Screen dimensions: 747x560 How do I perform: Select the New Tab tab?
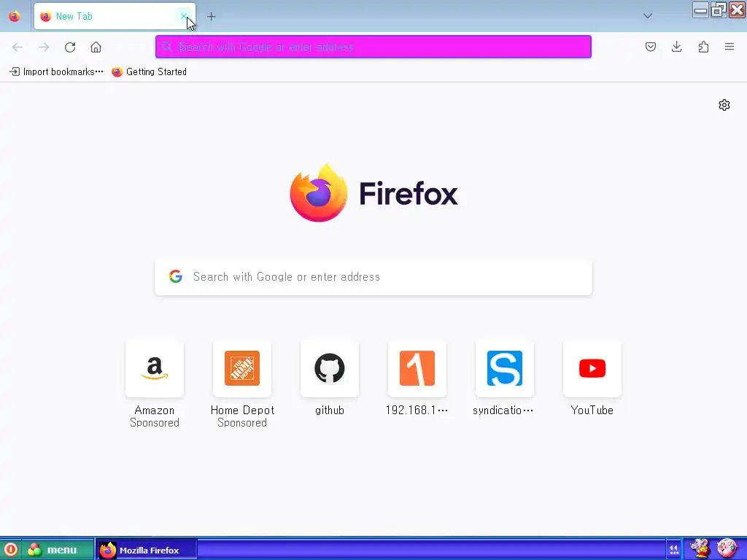click(115, 16)
